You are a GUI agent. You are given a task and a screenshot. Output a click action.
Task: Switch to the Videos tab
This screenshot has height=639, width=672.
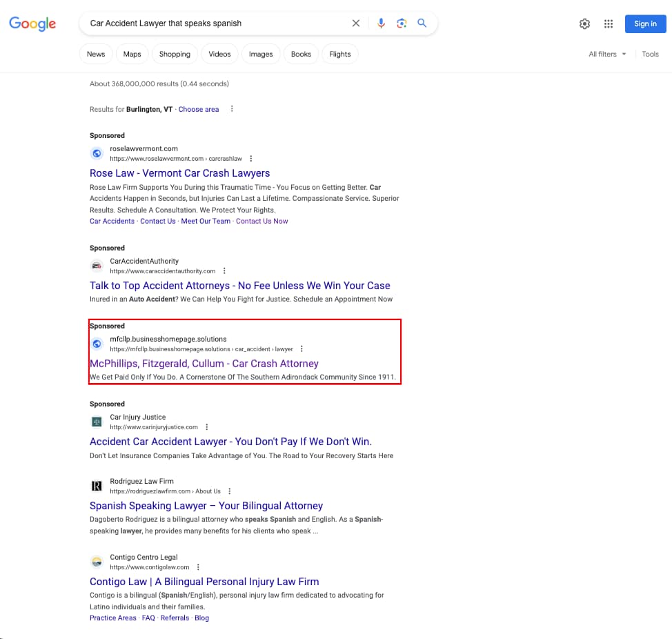point(219,54)
